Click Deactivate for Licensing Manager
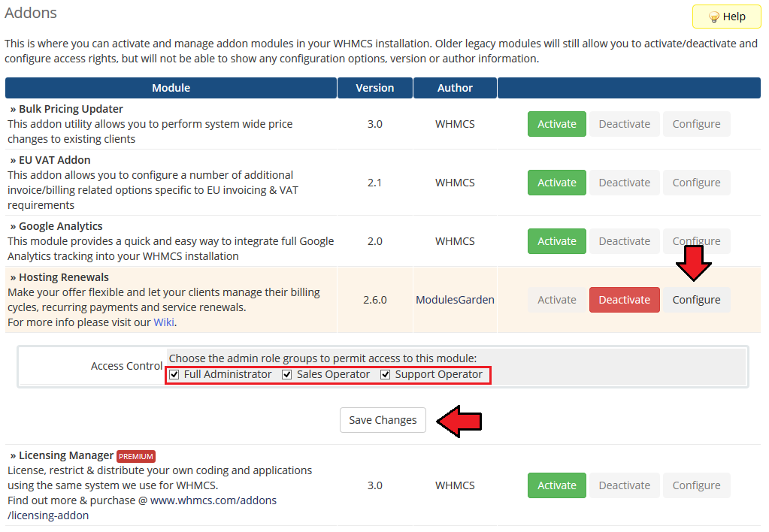Image resolution: width=769 pixels, height=532 pixels. (x=625, y=485)
